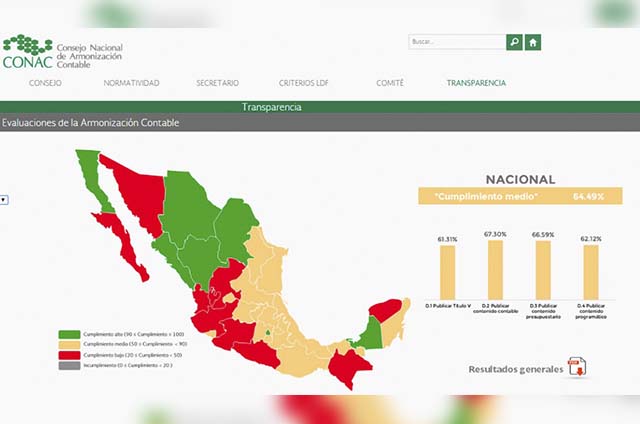Open the NORMATIVIDAD menu
This screenshot has width=640, height=424.
tap(131, 83)
